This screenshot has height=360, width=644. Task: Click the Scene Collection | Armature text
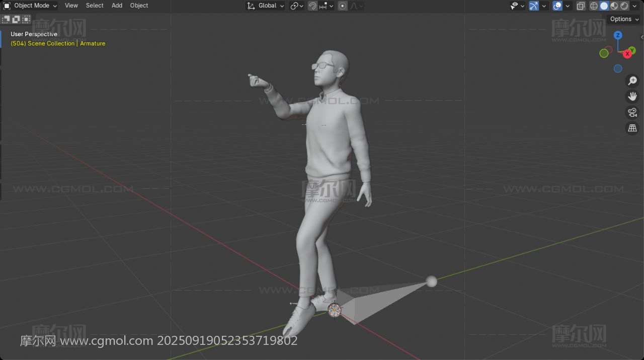[x=58, y=43]
